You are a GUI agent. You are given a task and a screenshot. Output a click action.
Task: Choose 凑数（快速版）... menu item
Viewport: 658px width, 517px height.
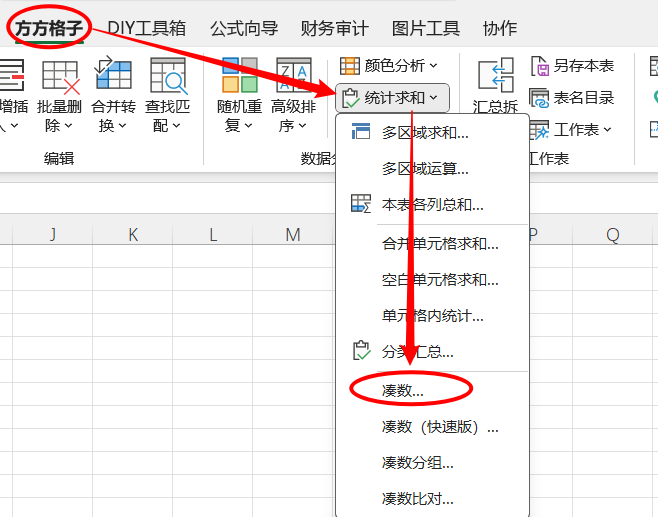[x=432, y=427]
